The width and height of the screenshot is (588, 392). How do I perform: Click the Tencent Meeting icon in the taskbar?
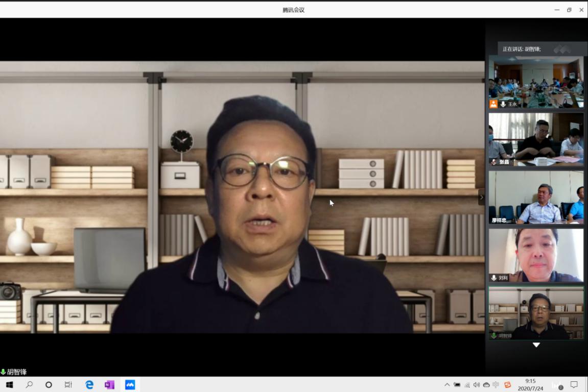click(130, 385)
